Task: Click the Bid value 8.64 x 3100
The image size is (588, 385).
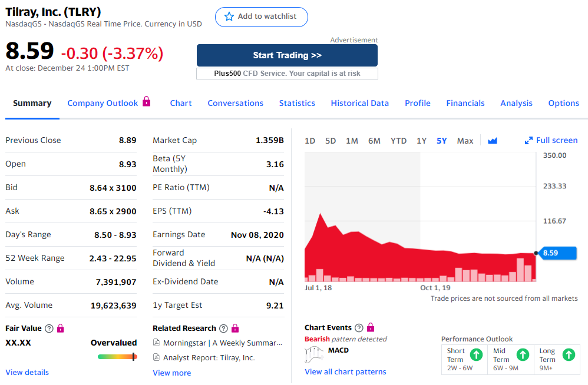Action: pos(113,188)
